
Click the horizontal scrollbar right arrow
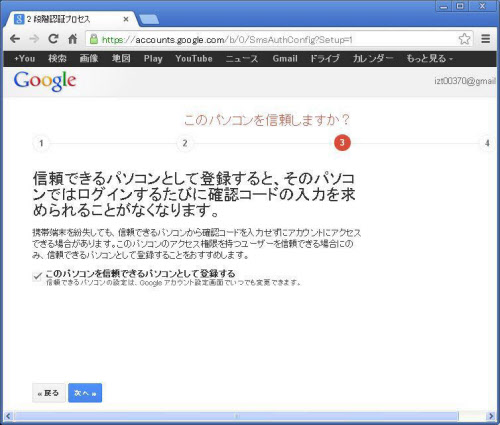click(x=490, y=416)
